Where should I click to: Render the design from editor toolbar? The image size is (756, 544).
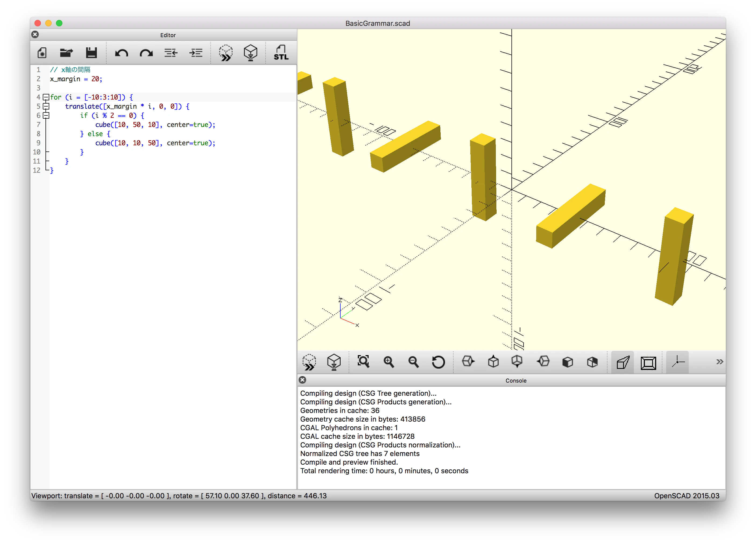tap(250, 53)
